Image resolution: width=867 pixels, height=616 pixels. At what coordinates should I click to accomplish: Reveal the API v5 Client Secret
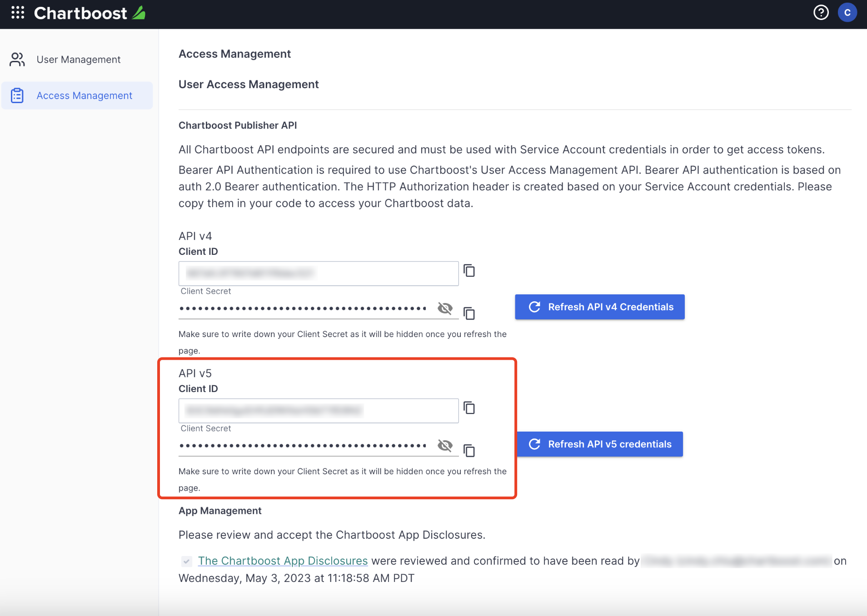tap(445, 446)
